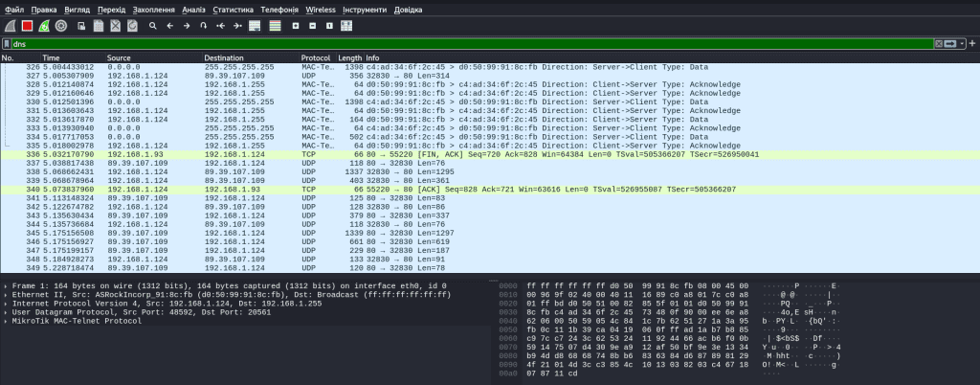Open the Статистика menu
The width and height of the screenshot is (980, 385).
coord(234,10)
